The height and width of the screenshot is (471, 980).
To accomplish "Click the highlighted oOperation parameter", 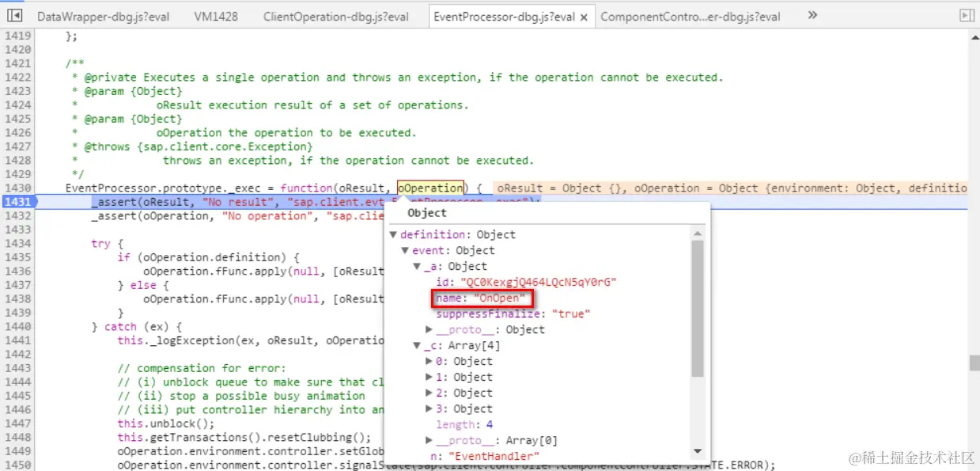I will coord(430,188).
